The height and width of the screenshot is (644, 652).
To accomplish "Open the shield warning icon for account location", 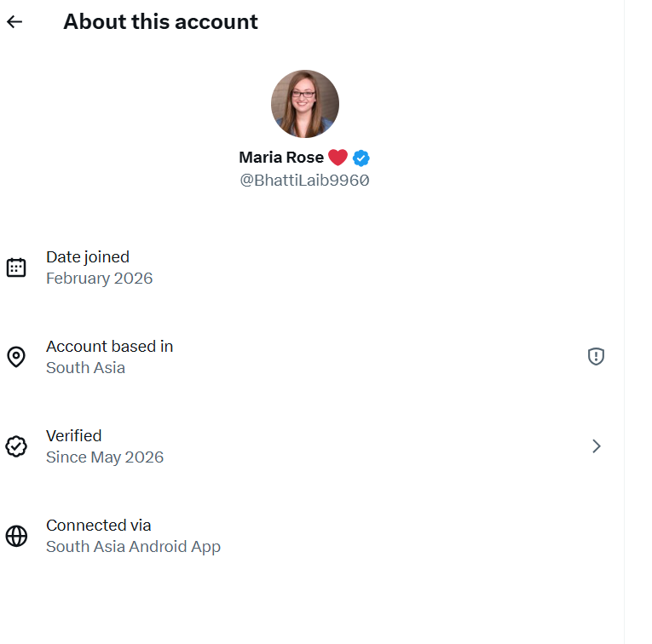I will [x=596, y=356].
